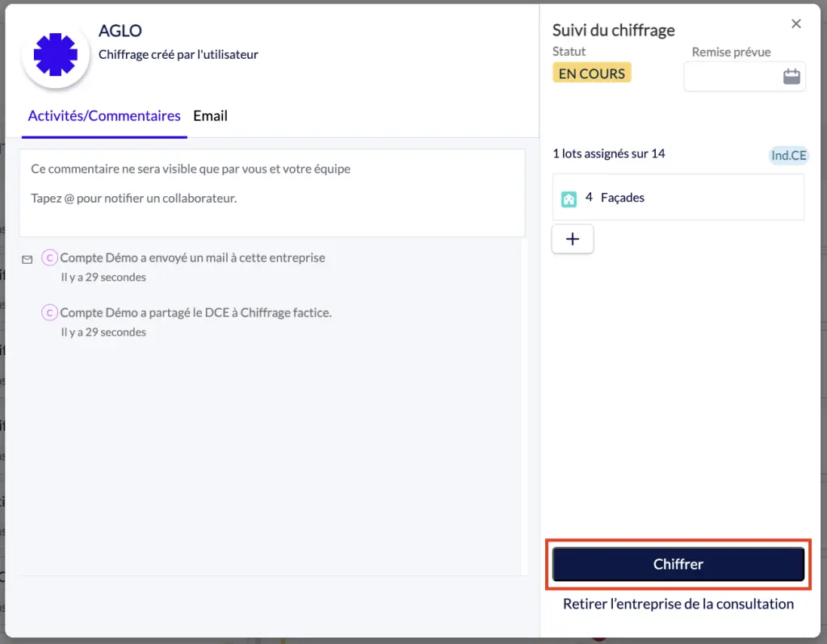Click the AGLO company name heading
Image resolution: width=827 pixels, height=644 pixels.
(x=120, y=31)
